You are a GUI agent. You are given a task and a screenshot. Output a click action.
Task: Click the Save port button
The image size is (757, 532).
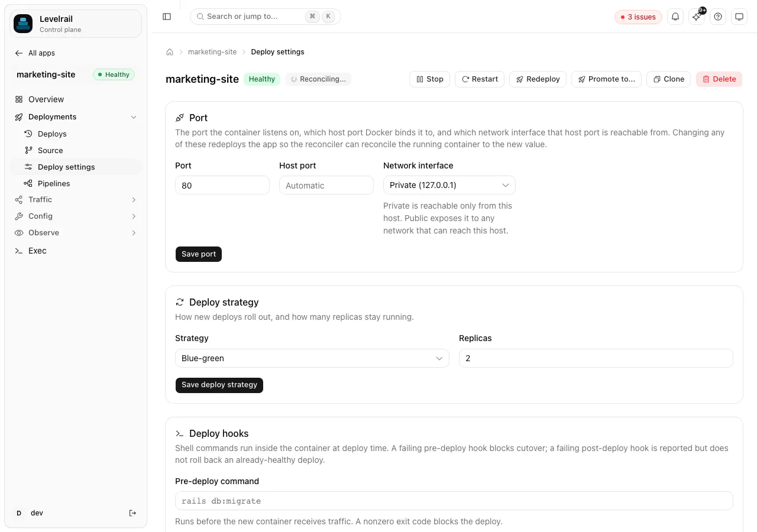pos(199,254)
